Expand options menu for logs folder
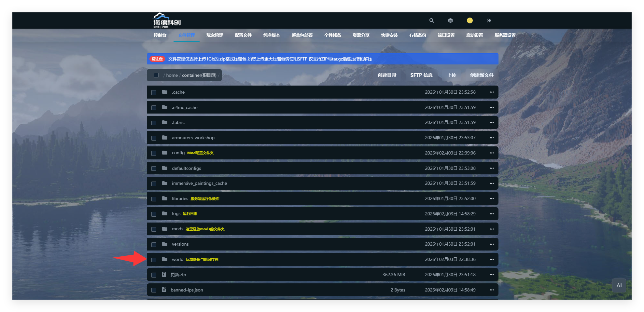This screenshot has height=312, width=644. 492,214
